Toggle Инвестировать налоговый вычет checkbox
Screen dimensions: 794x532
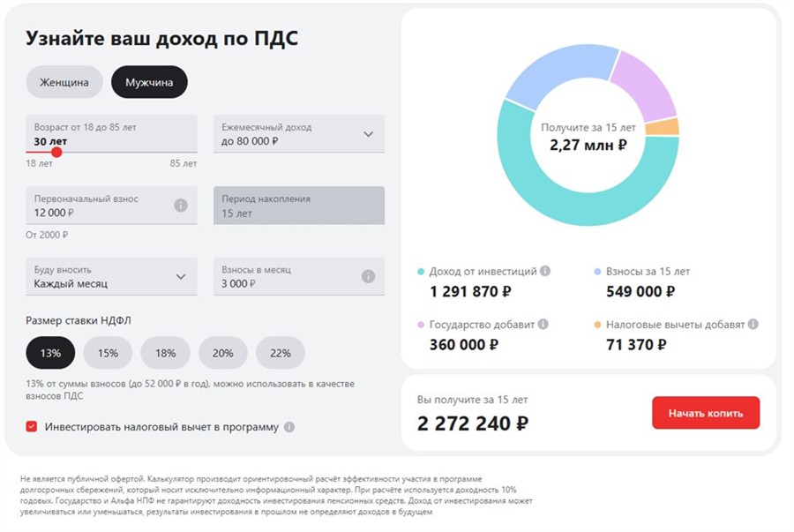(32, 427)
